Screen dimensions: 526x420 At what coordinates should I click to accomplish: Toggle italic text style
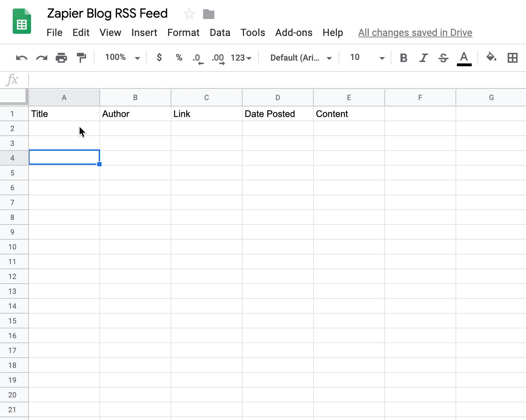pyautogui.click(x=423, y=58)
